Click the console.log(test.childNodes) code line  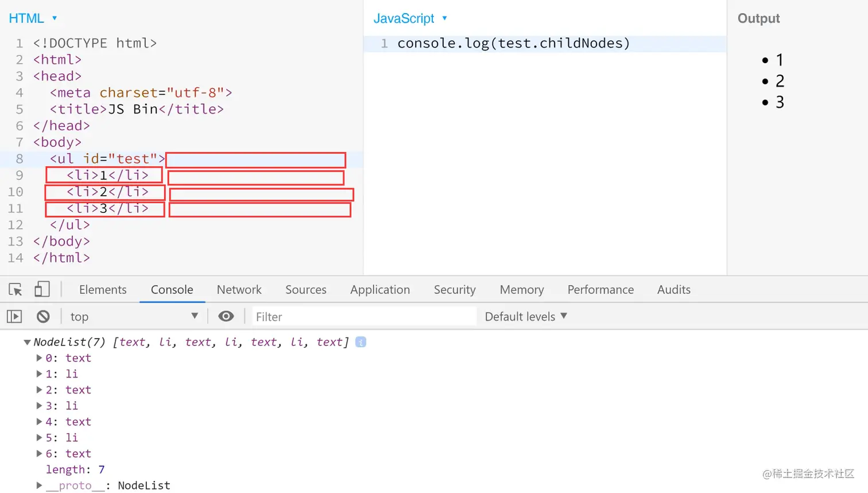(514, 44)
